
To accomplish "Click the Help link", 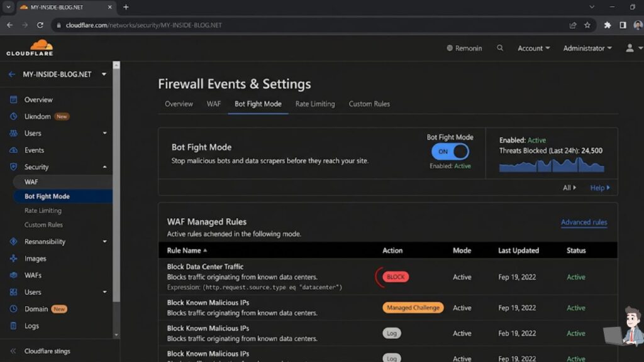I will tap(599, 187).
